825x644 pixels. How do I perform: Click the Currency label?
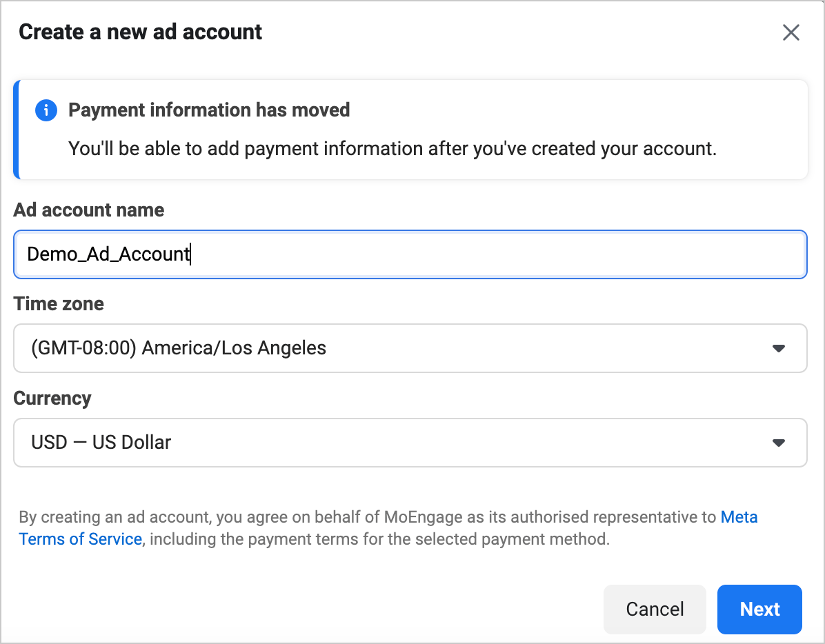[52, 399]
